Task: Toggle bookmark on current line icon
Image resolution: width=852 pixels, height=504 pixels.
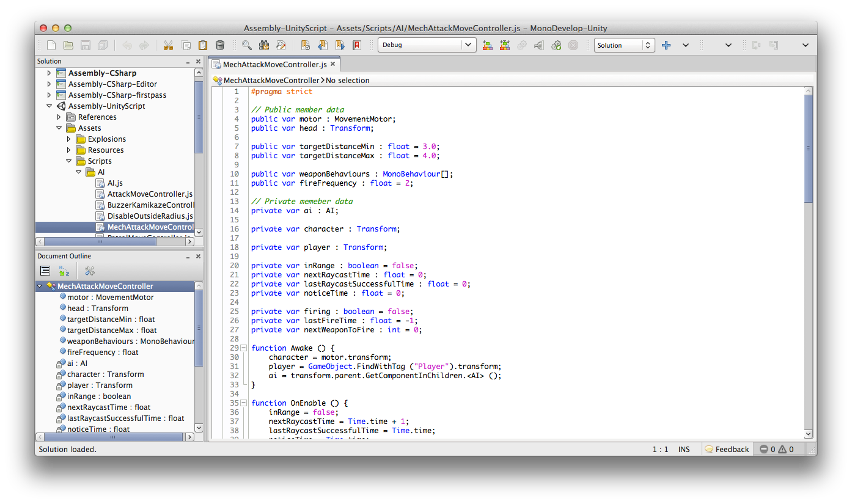Action: 306,45
